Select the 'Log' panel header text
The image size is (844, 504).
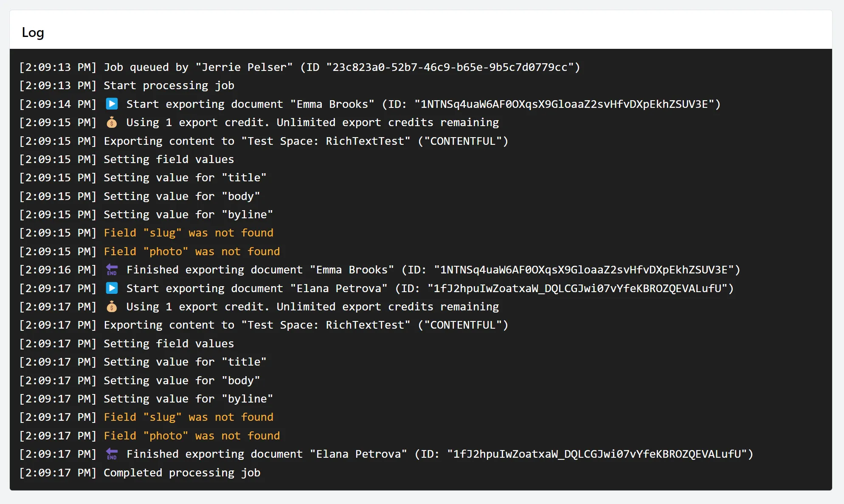point(33,32)
